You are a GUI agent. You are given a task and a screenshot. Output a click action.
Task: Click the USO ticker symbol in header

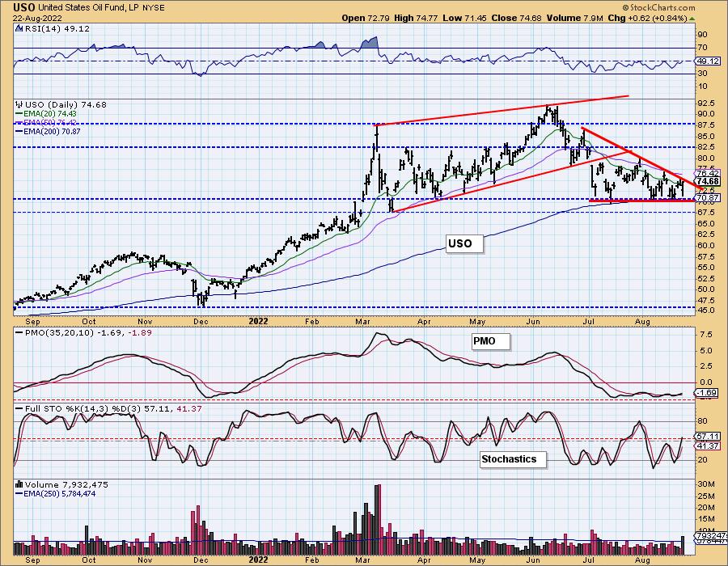(24, 7)
